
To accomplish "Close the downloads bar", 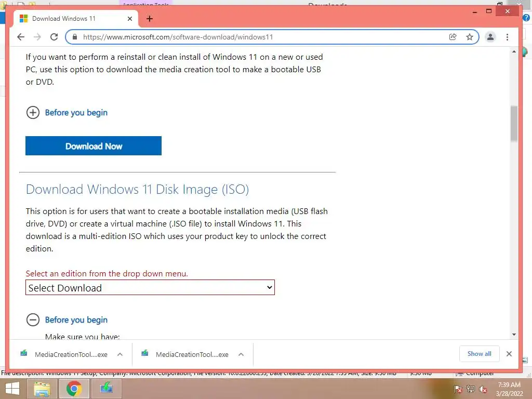I will click(x=509, y=354).
